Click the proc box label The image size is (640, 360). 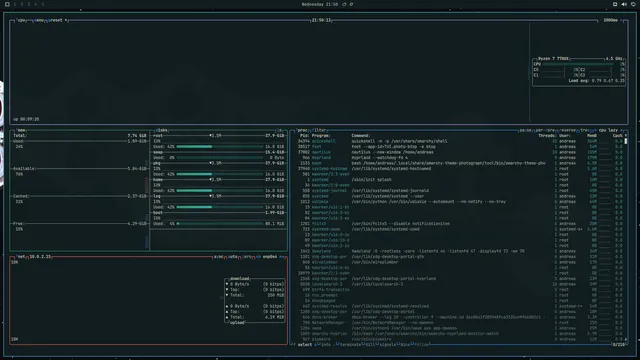click(x=302, y=130)
